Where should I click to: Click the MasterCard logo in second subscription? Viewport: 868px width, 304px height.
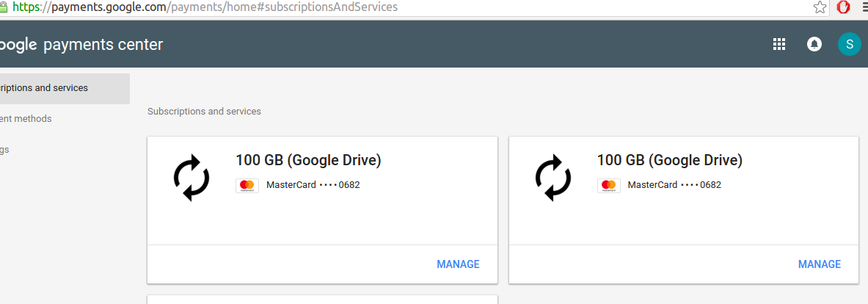click(609, 186)
